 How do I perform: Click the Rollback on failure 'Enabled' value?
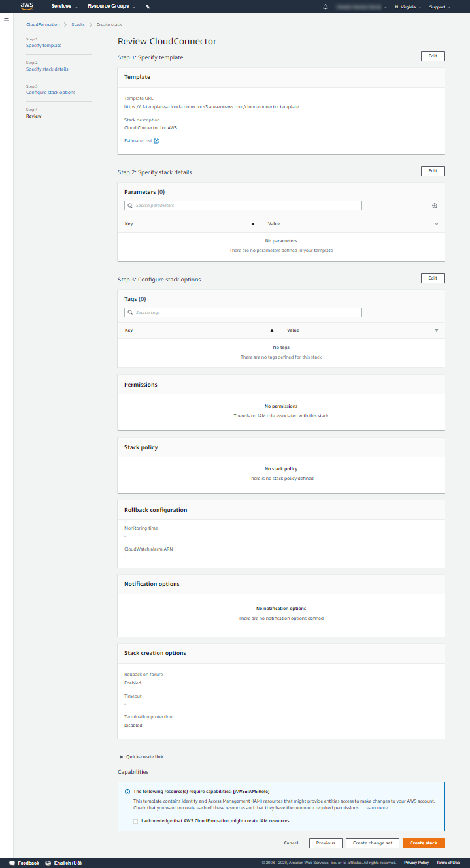tap(133, 683)
